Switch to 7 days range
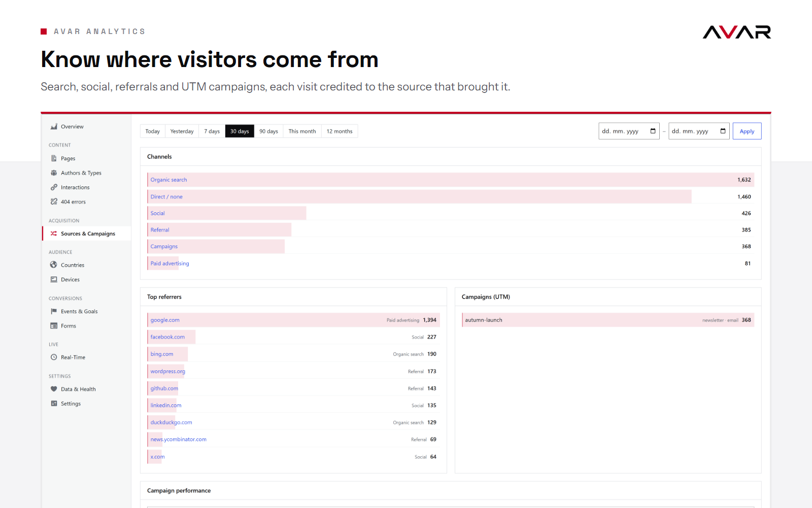 pos(212,131)
